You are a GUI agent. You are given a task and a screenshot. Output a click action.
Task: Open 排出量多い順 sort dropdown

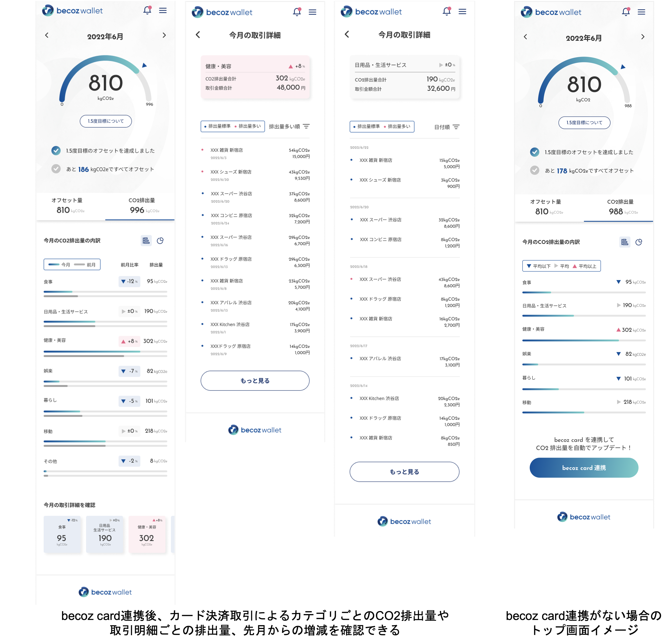click(x=289, y=126)
